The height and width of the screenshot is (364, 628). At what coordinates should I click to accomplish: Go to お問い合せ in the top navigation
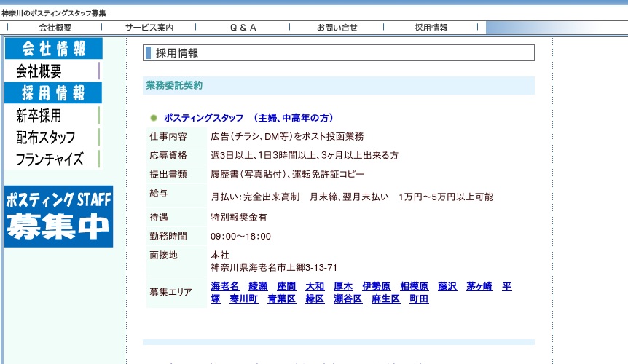coord(337,28)
